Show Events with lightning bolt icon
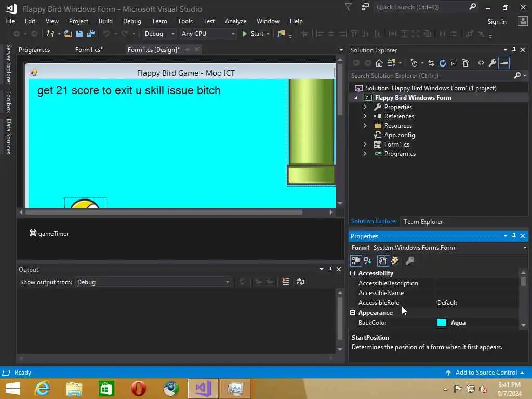The width and height of the screenshot is (532, 399). [395, 261]
